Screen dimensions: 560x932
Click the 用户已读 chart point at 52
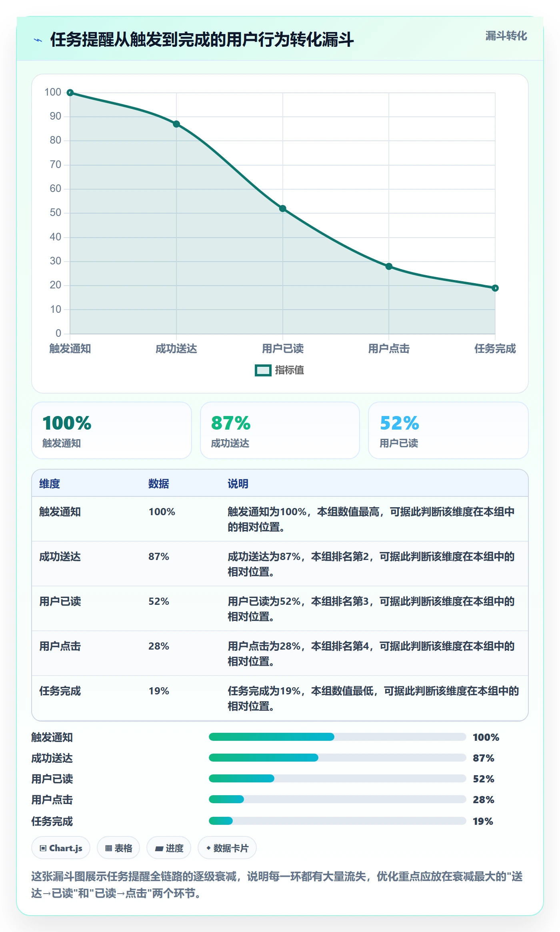coord(282,208)
